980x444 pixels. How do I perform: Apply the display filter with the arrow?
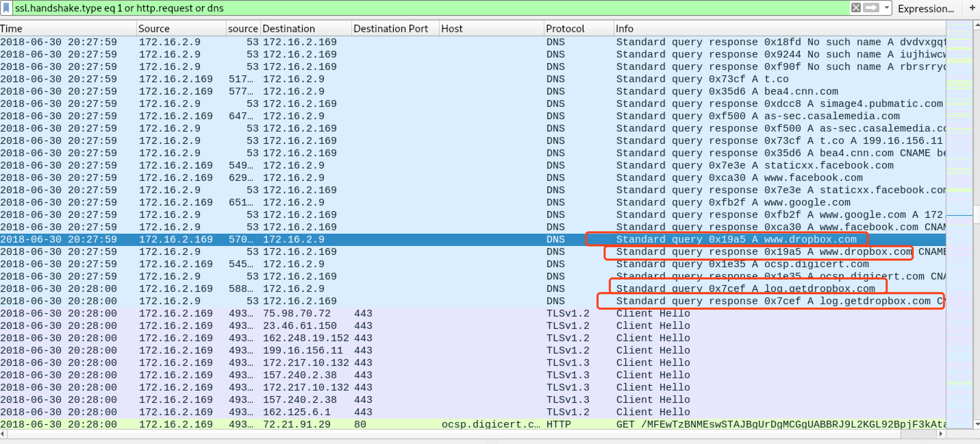pyautogui.click(x=871, y=8)
